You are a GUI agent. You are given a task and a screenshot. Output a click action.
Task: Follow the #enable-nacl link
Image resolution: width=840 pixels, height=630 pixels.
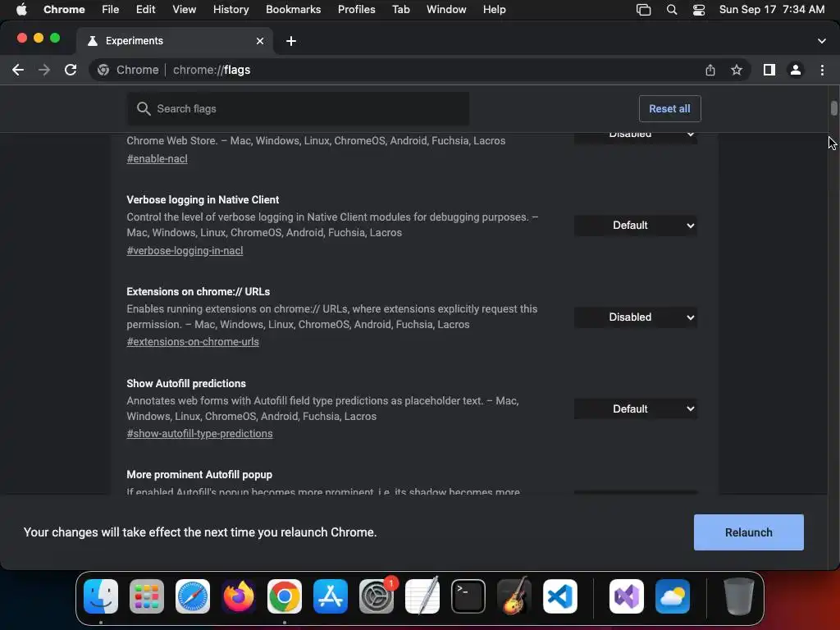(x=157, y=158)
